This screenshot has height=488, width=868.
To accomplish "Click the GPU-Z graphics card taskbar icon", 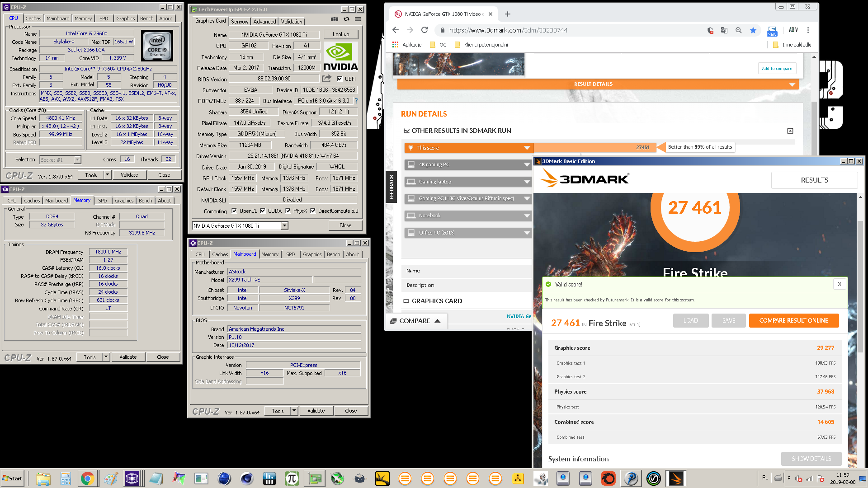I will coord(315,479).
